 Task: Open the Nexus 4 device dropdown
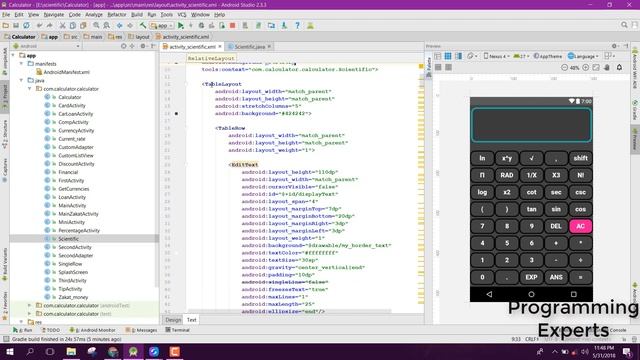pyautogui.click(x=497, y=56)
